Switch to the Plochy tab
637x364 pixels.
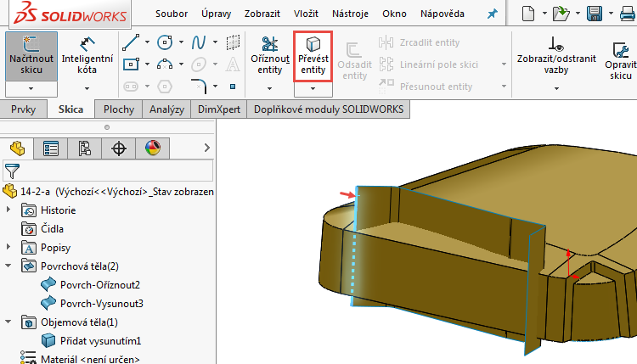point(119,109)
